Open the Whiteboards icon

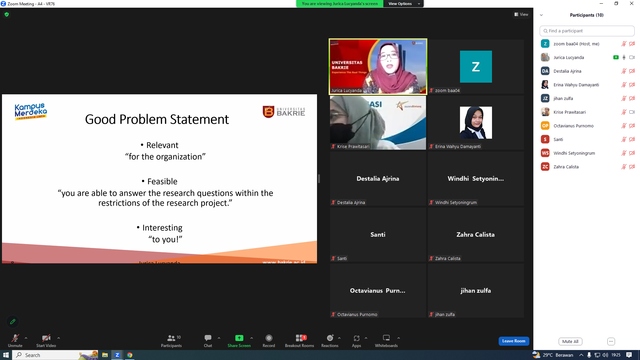click(386, 338)
